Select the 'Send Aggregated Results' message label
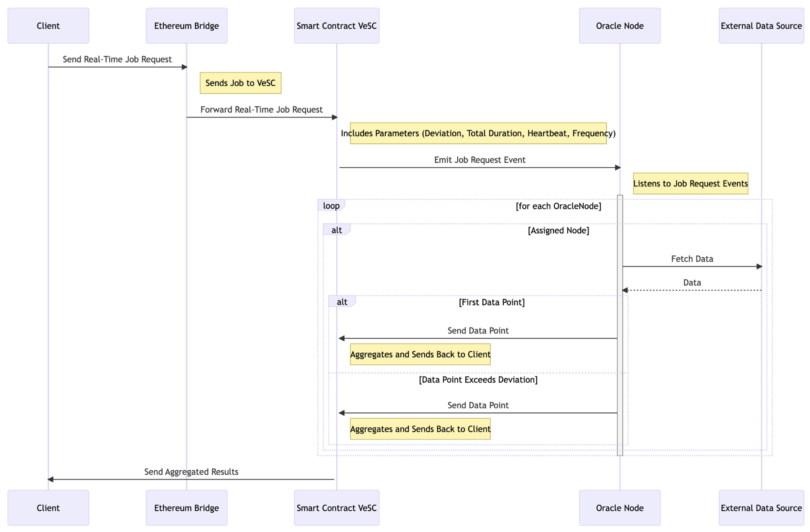Screen dimensions: 810x532 (x=191, y=472)
